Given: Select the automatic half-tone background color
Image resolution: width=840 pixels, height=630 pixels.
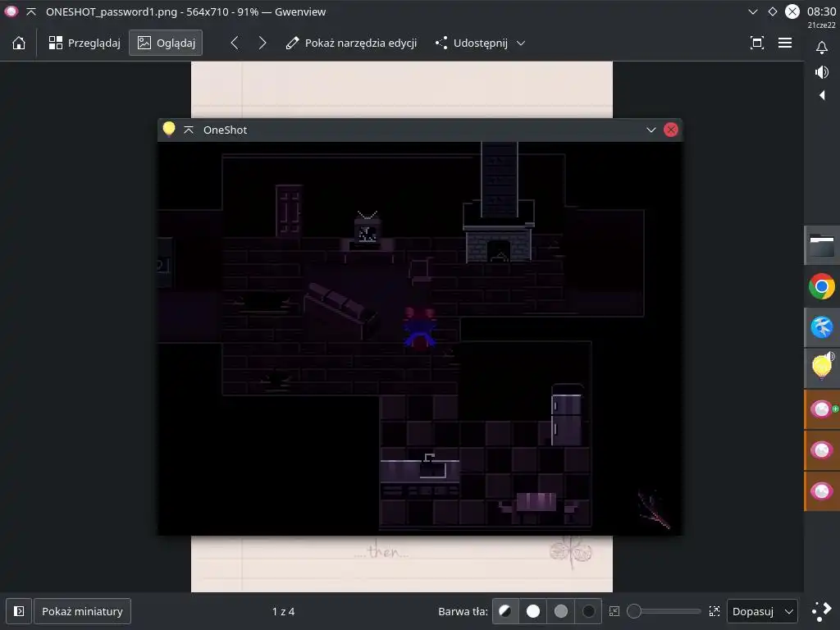Looking at the screenshot, I should click(505, 611).
